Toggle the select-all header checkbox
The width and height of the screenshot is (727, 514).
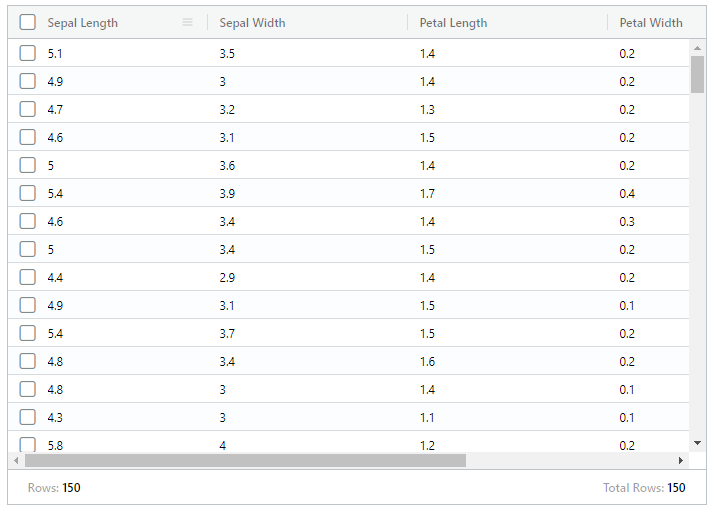click(28, 22)
